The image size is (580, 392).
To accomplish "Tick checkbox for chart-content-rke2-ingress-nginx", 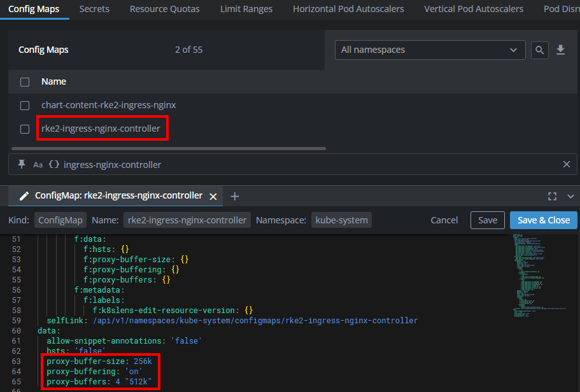I will 25,106.
